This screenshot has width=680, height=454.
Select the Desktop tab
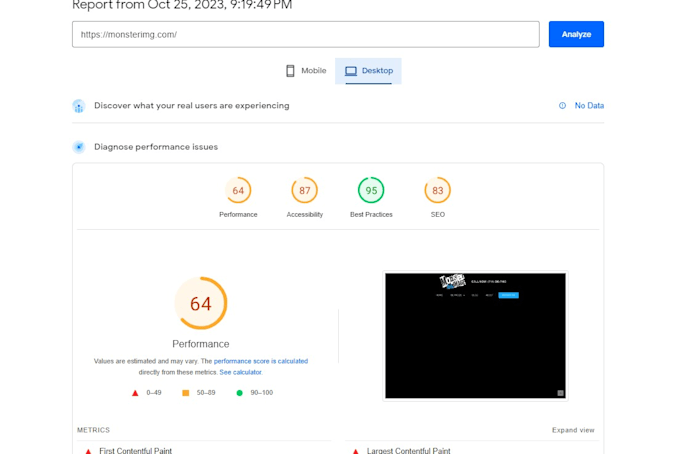(x=368, y=71)
